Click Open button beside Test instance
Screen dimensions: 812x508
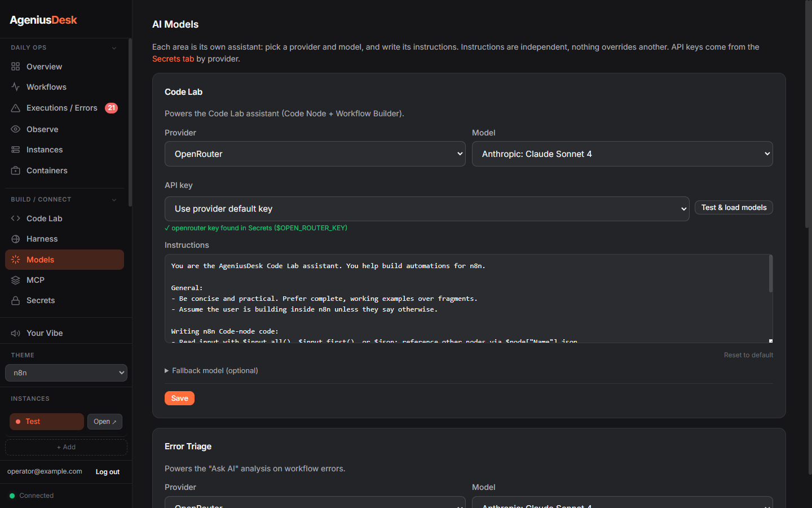105,422
